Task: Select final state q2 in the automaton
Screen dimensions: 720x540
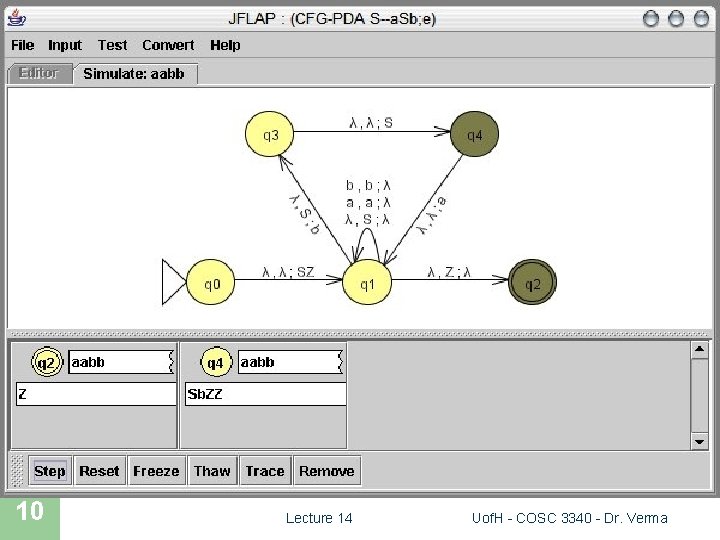Action: click(x=532, y=282)
